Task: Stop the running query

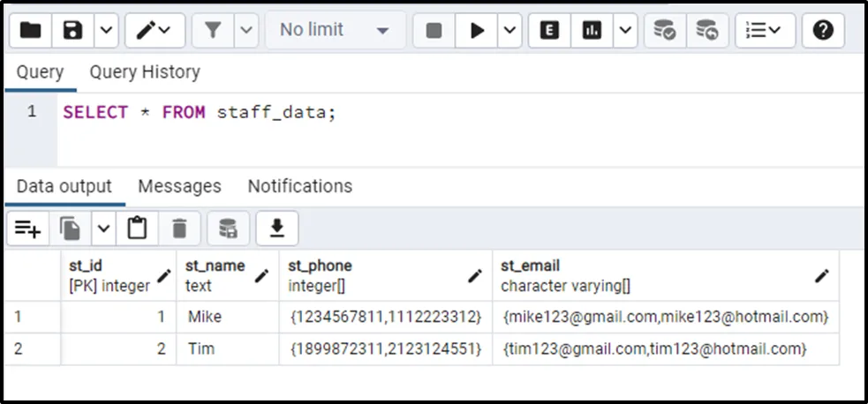Action: [x=434, y=31]
